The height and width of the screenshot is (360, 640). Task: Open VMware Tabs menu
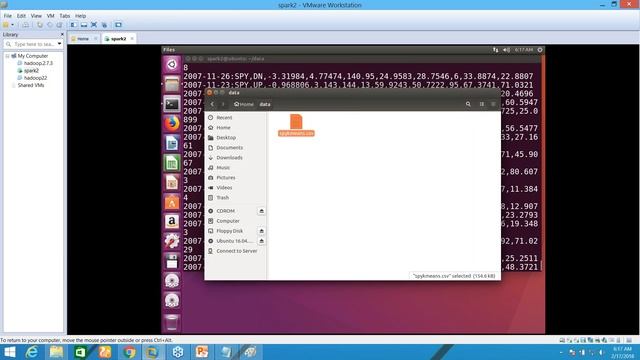[x=64, y=16]
